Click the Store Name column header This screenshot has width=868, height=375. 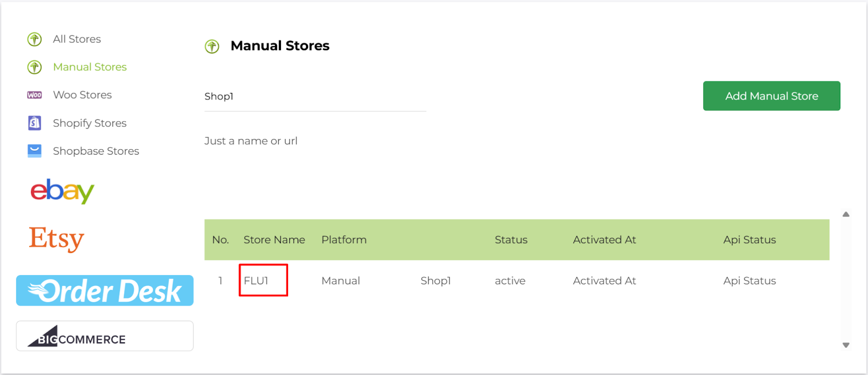pyautogui.click(x=274, y=240)
